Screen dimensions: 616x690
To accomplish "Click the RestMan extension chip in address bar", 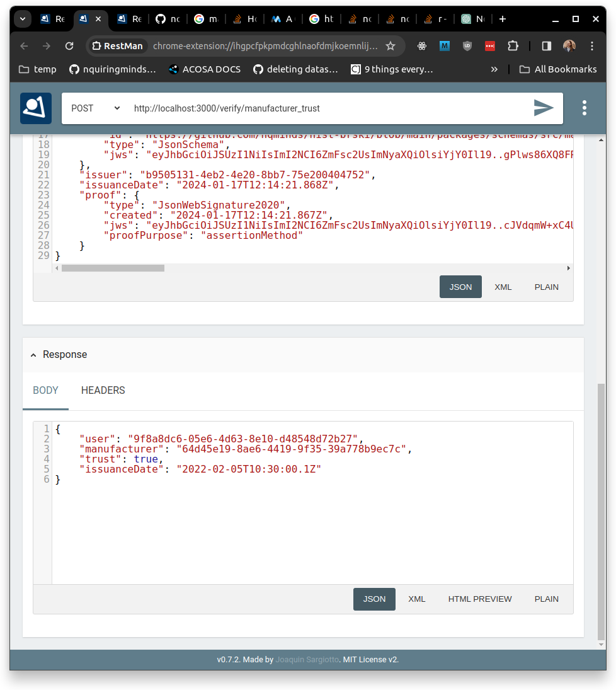I will [x=118, y=46].
